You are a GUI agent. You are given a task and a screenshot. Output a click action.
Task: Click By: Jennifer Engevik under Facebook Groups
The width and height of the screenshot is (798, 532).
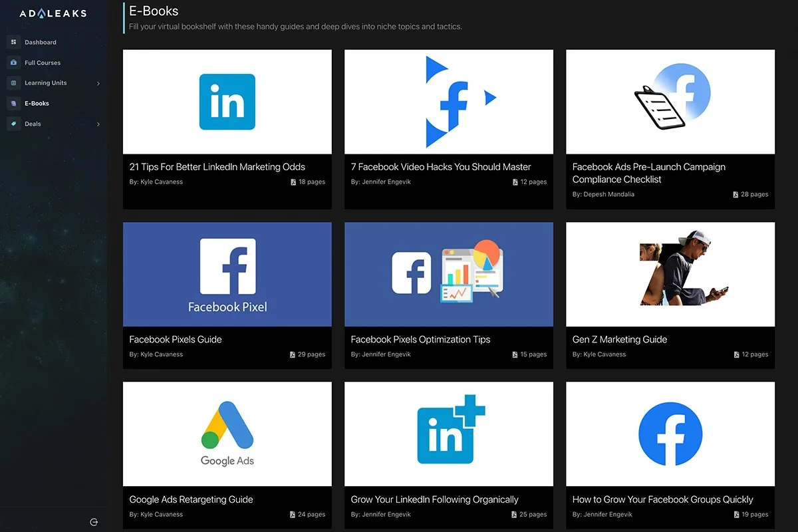[602, 514]
